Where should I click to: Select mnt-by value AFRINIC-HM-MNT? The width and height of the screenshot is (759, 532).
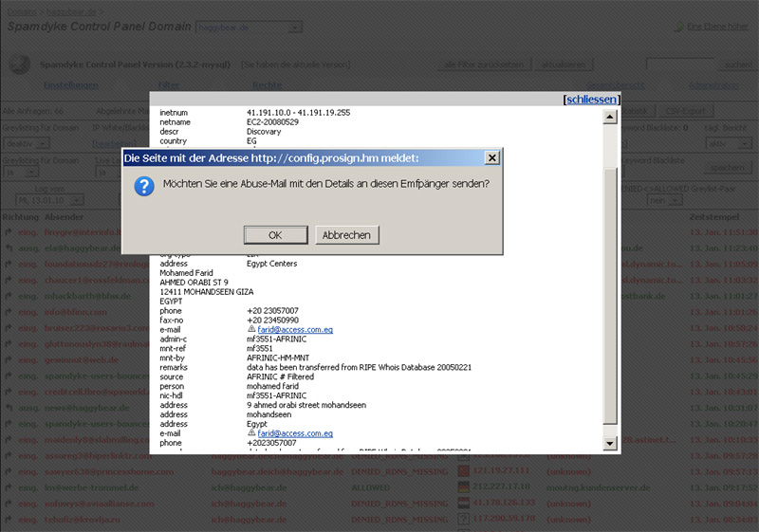pos(278,358)
